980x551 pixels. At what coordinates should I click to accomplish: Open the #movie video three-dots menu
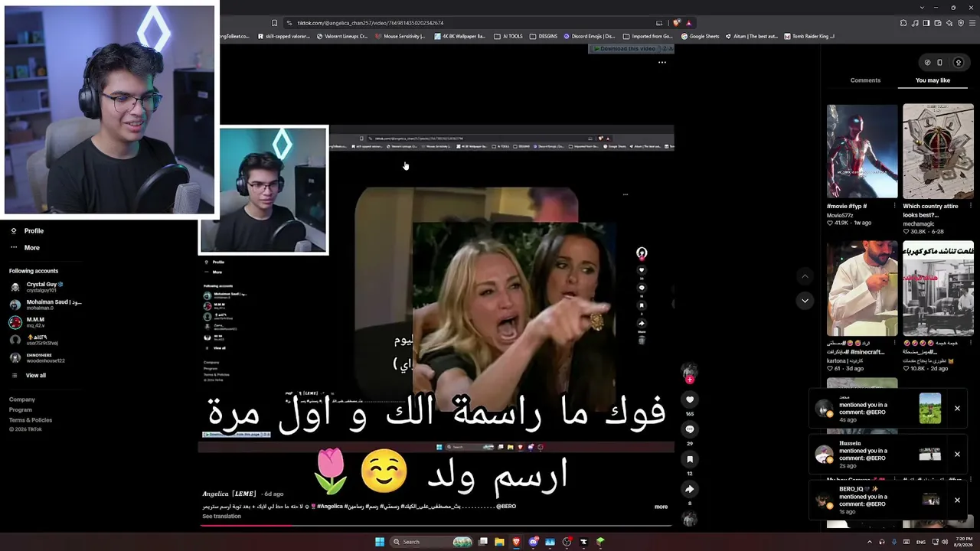pyautogui.click(x=894, y=206)
